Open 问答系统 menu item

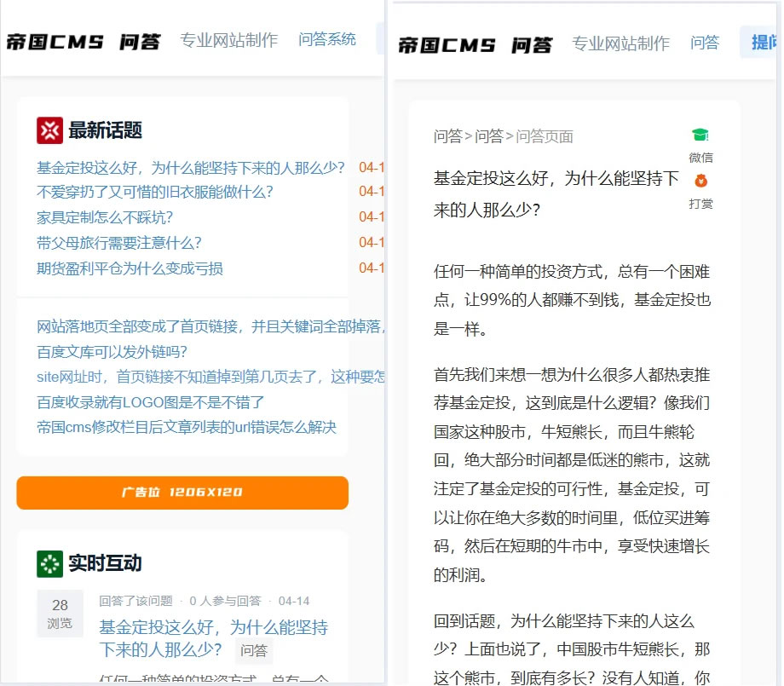(327, 39)
